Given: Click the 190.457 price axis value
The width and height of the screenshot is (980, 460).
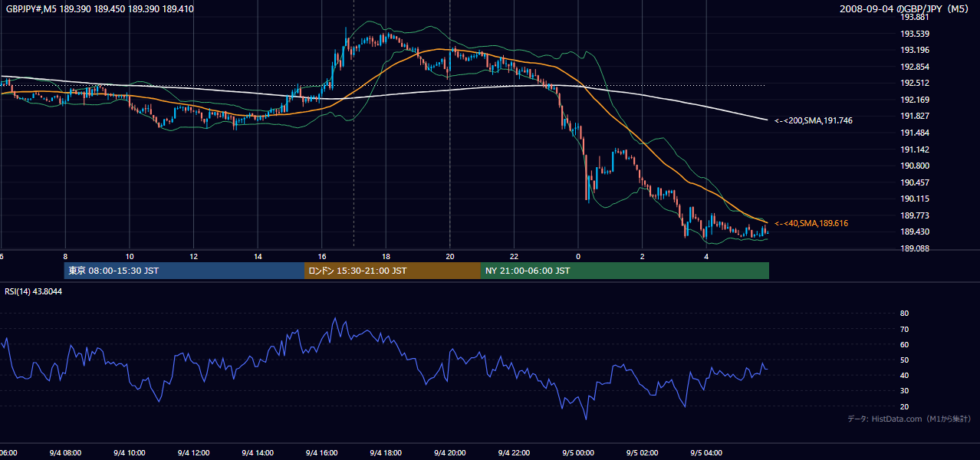Looking at the screenshot, I should [x=915, y=182].
